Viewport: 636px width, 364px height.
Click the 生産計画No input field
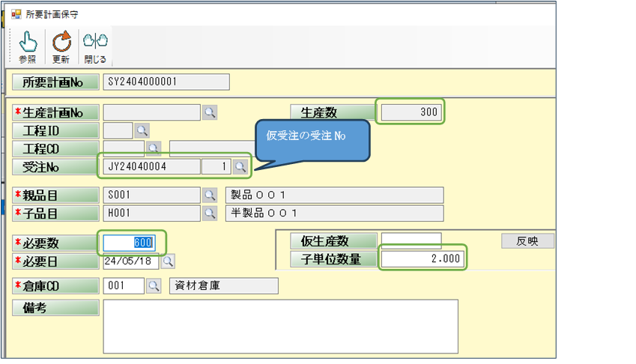click(x=151, y=112)
